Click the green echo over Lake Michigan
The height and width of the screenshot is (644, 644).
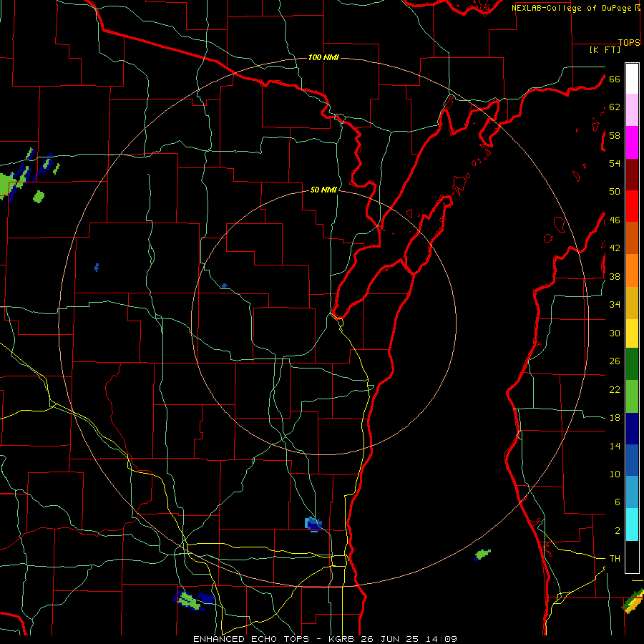pos(482,555)
